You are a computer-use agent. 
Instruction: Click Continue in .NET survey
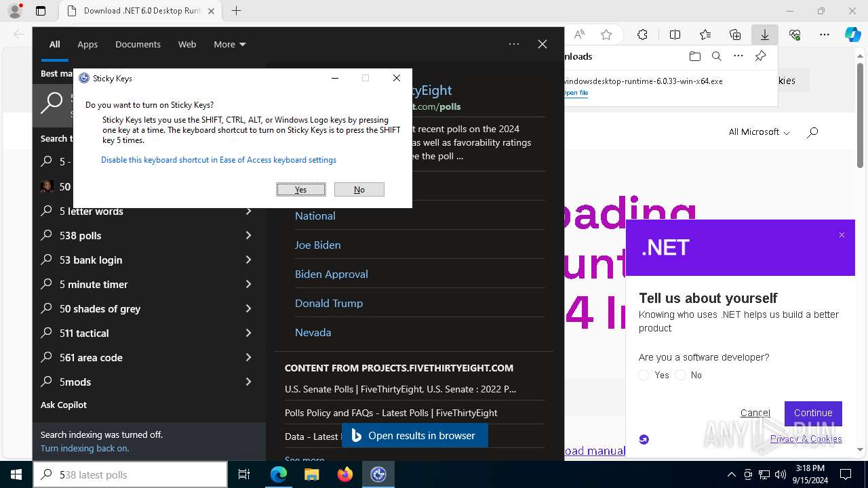[x=813, y=413]
